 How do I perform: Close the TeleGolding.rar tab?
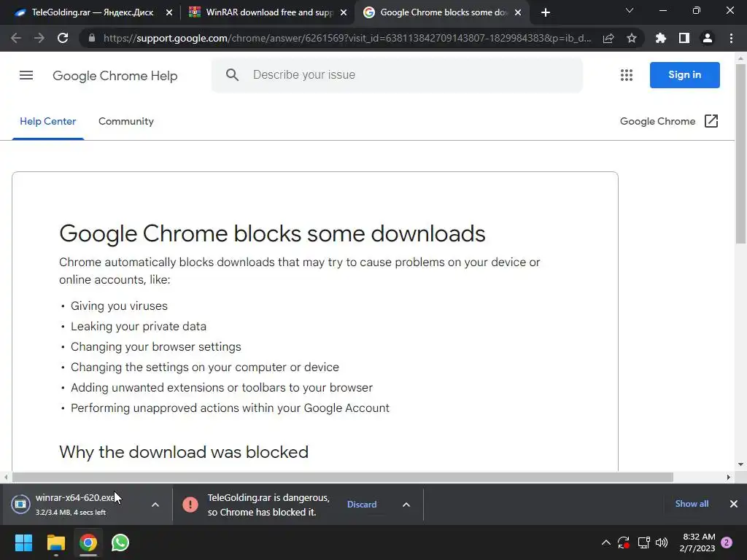tap(169, 12)
